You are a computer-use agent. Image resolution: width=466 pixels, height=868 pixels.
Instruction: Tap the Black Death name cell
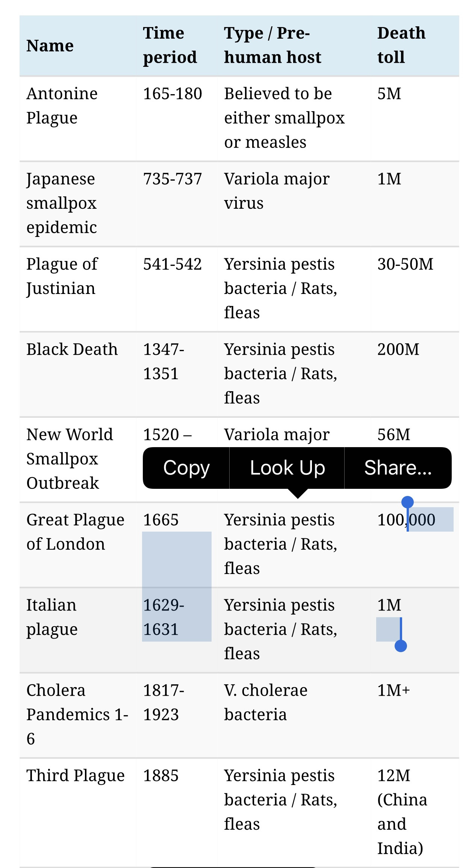pyautogui.click(x=72, y=349)
